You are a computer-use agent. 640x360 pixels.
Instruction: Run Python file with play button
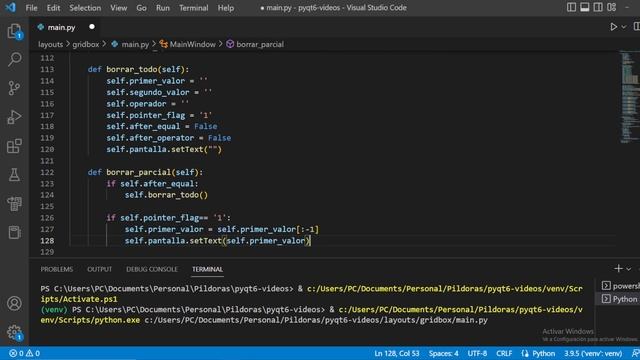613,27
